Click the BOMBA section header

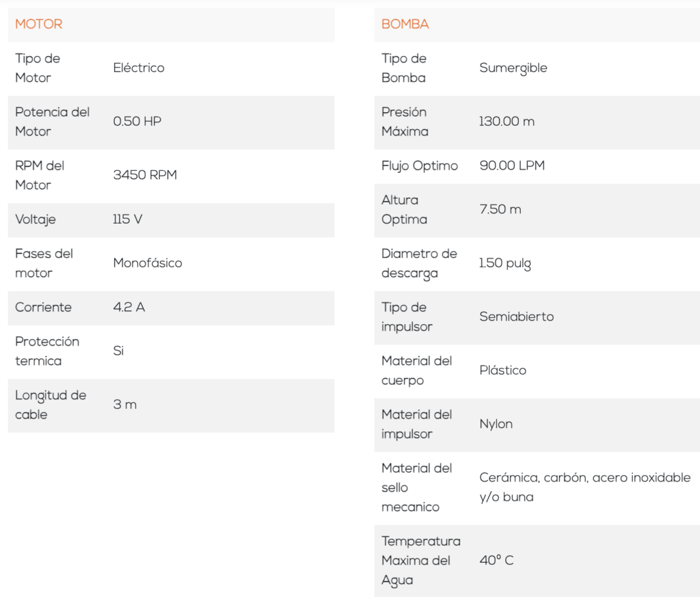(x=405, y=25)
